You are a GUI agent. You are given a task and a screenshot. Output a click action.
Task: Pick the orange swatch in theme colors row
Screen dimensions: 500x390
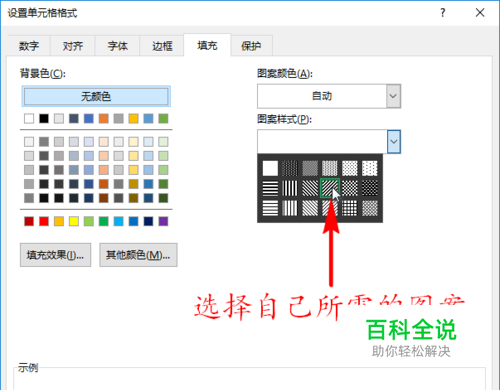click(x=104, y=118)
